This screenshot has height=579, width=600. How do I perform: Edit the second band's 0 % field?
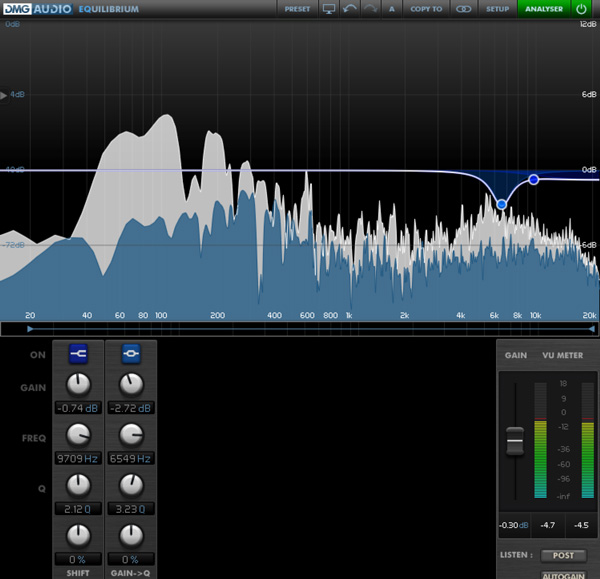[x=131, y=559]
